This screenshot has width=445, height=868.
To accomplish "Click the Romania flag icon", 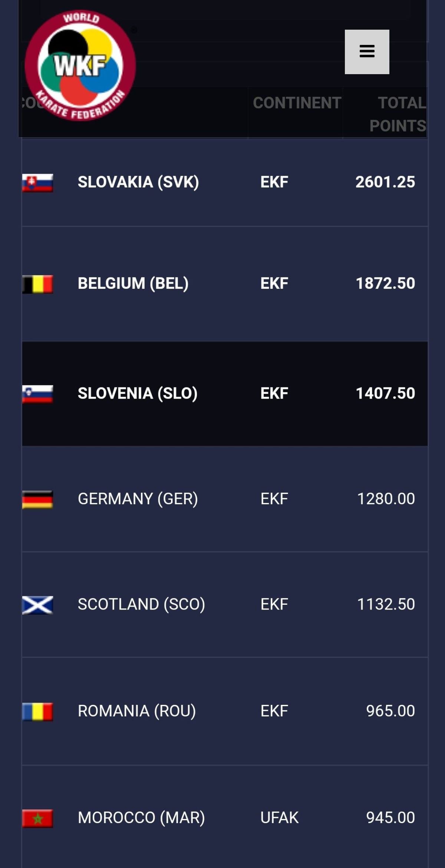I will pos(37,712).
